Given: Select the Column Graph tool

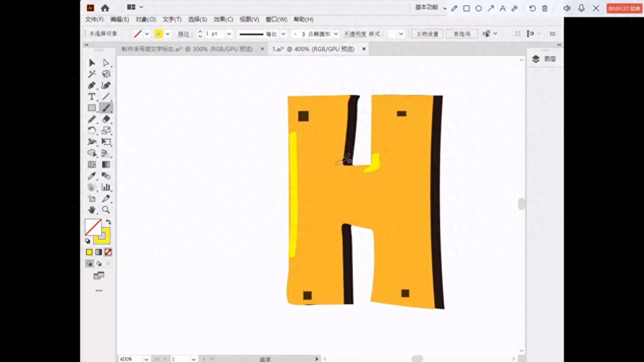Looking at the screenshot, I should point(106,187).
